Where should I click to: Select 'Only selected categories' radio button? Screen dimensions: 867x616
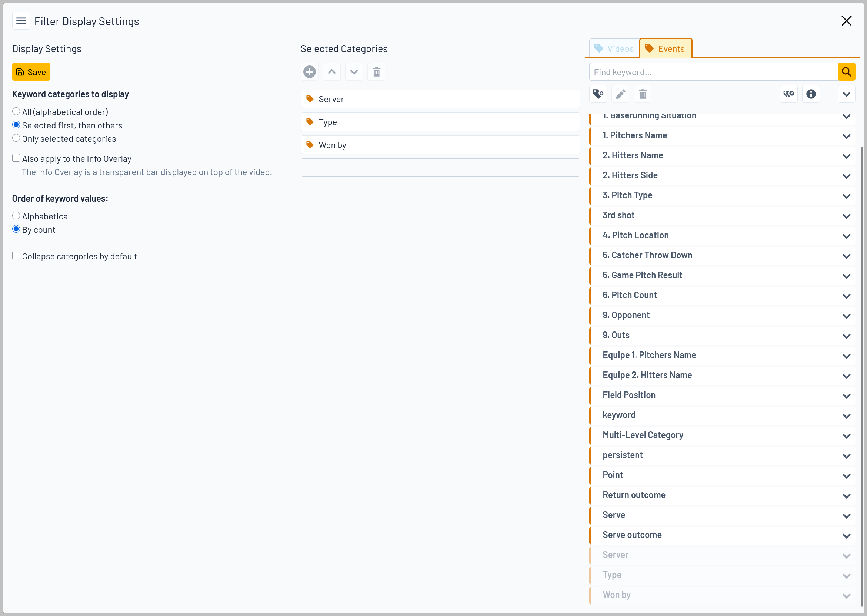coord(16,138)
